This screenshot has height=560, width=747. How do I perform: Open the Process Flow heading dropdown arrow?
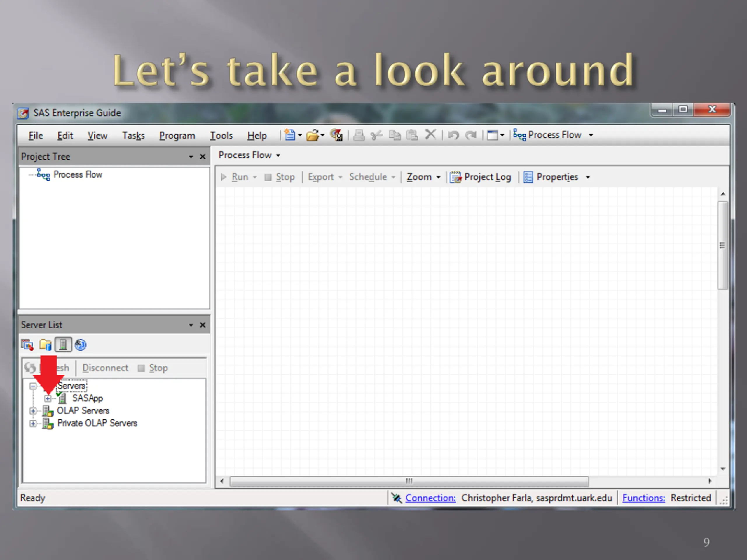[x=278, y=155]
